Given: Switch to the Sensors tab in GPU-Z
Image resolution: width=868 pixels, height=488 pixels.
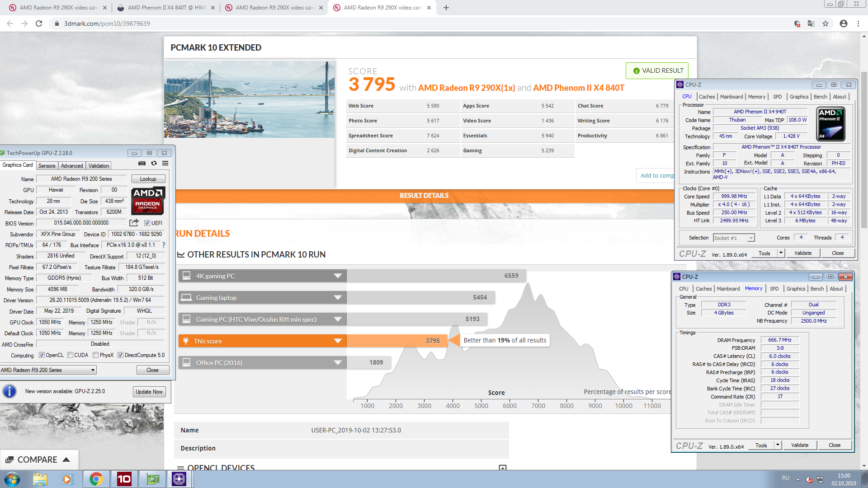Looking at the screenshot, I should point(47,166).
